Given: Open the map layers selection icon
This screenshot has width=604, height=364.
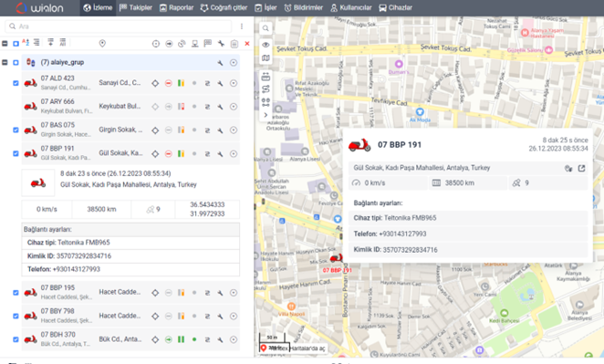Looking at the screenshot, I should (x=266, y=58).
